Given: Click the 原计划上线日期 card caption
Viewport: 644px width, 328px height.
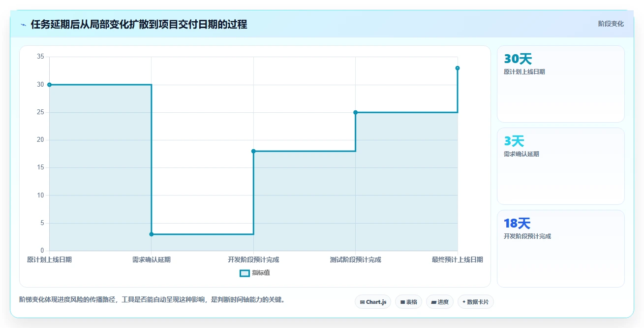Looking at the screenshot, I should click(x=524, y=72).
